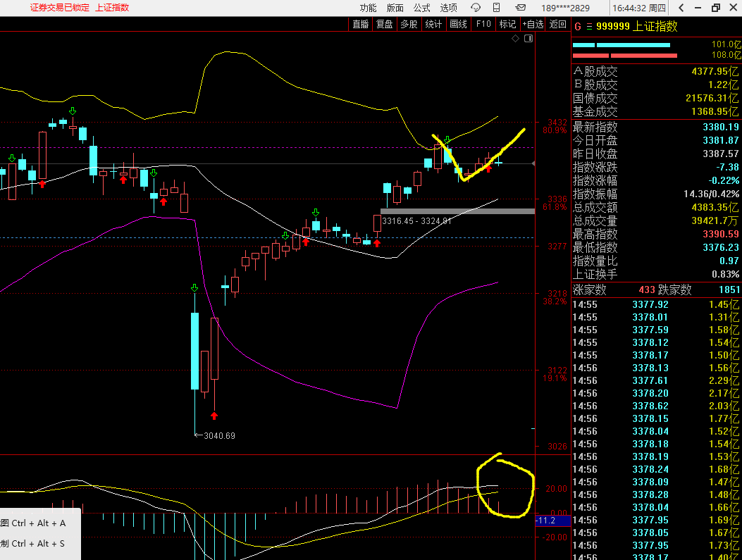Click the red G icon beside 999999
Image resolution: width=742 pixels, height=560 pixels.
click(578, 27)
